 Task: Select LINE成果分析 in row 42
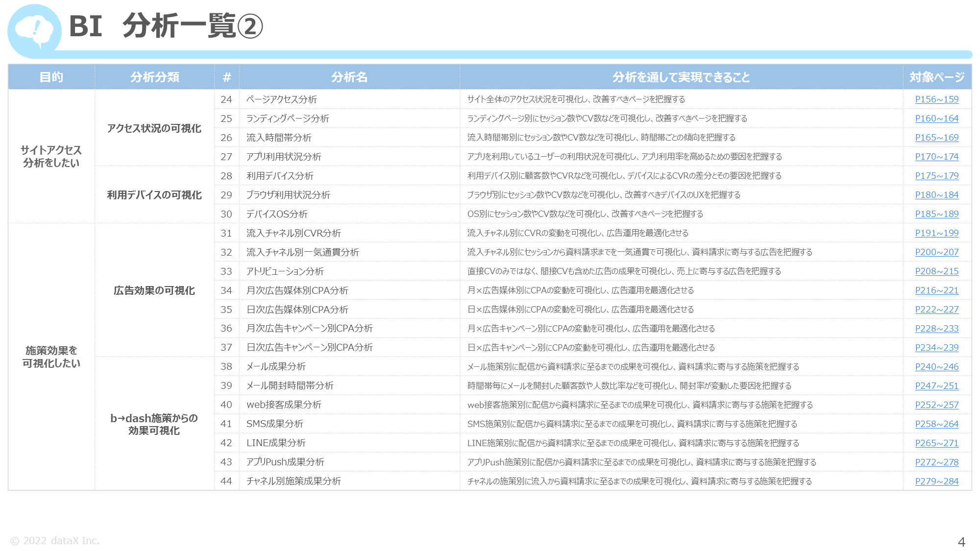click(x=276, y=443)
